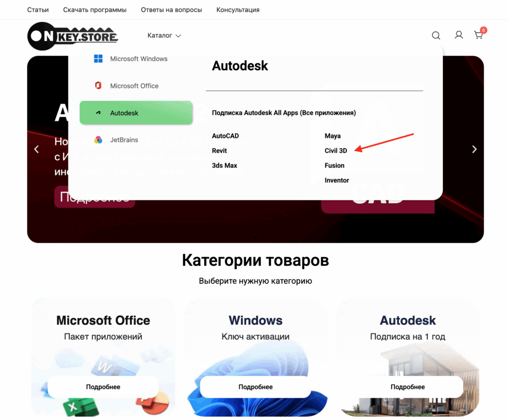Viewport: 508px width, 420px height.
Task: Open the user account icon
Action: point(458,35)
